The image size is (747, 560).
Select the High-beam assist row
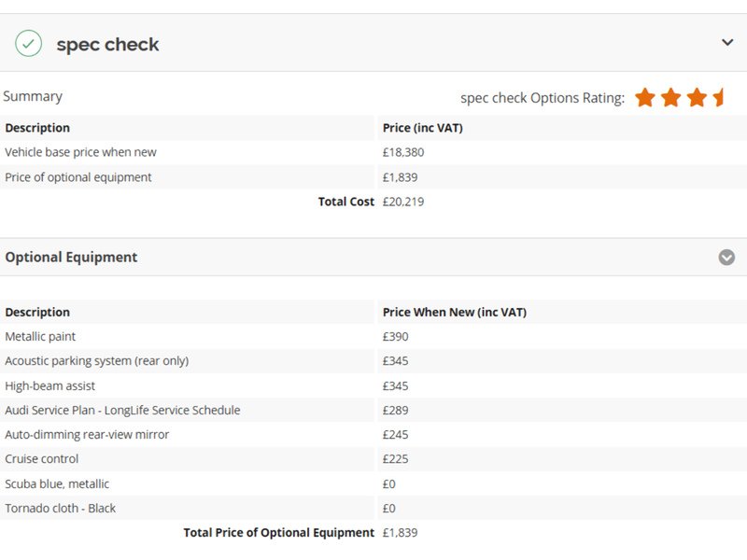coord(373,385)
